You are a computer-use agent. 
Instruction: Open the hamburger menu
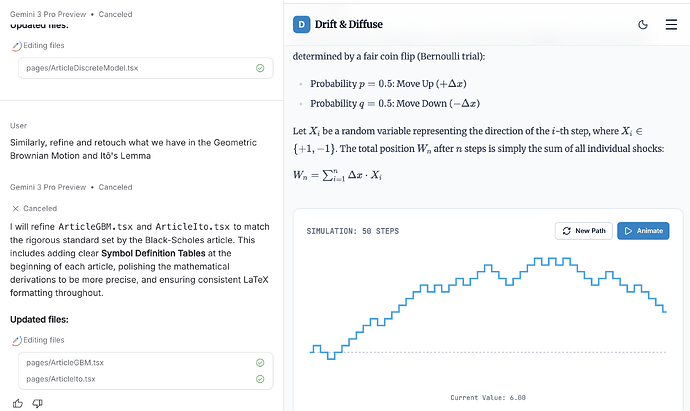[x=671, y=25]
